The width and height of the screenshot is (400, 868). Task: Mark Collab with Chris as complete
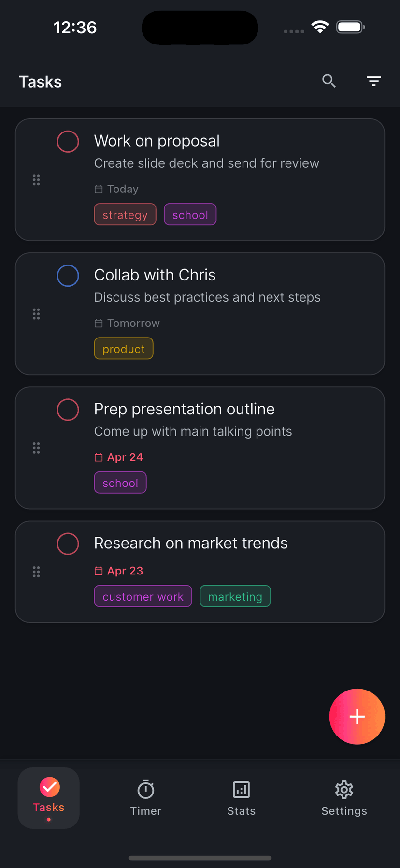click(68, 276)
